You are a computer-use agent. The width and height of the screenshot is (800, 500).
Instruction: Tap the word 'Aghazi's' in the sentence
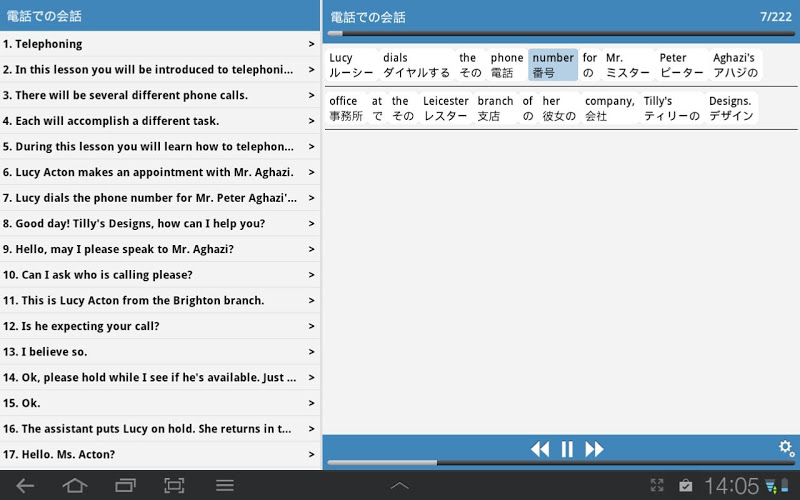pos(735,65)
